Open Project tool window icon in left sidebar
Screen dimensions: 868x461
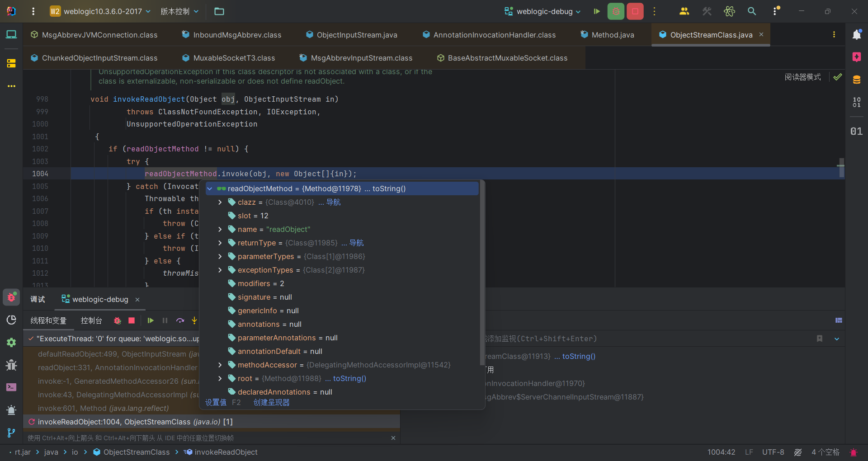(11, 34)
